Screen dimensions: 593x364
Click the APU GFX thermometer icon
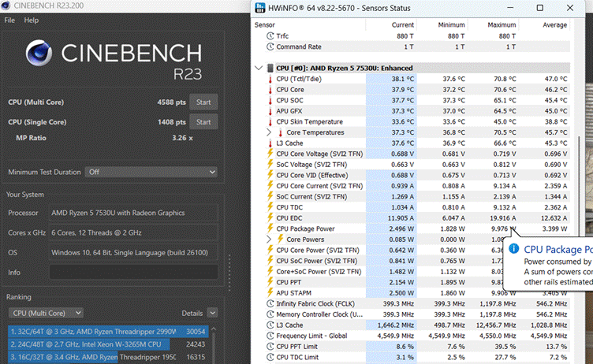pyautogui.click(x=270, y=111)
